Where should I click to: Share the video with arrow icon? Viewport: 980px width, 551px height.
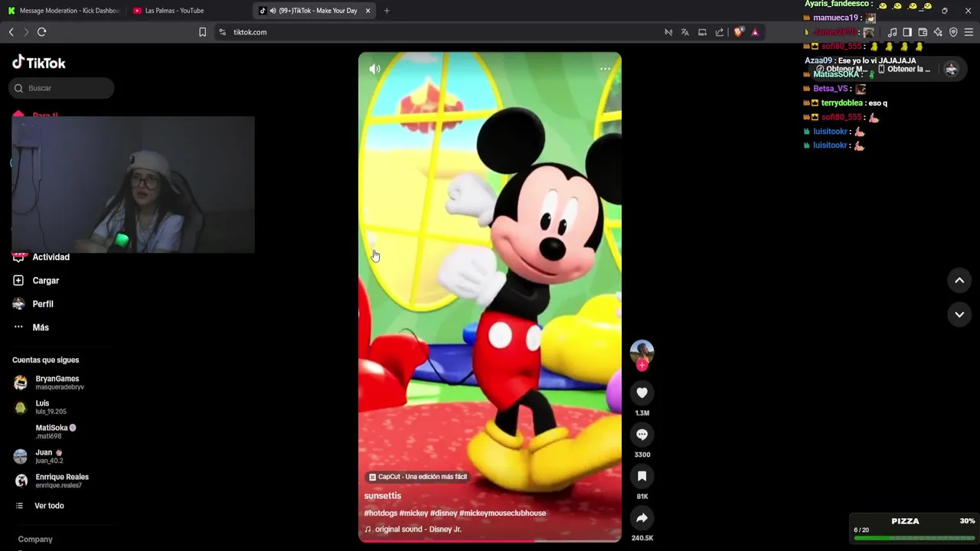(642, 518)
